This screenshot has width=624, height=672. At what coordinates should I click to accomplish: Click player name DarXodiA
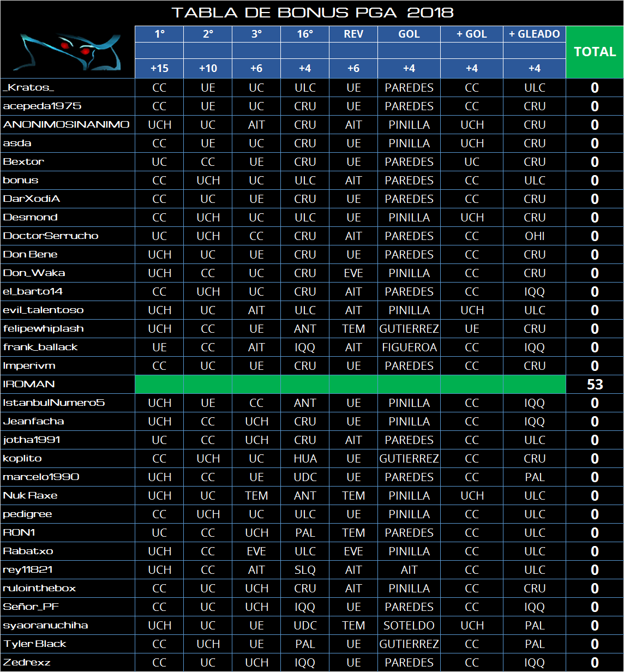[31, 199]
